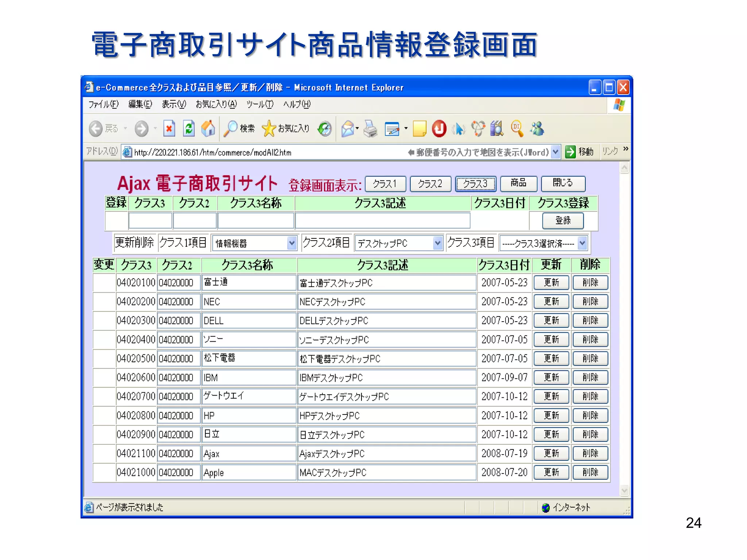Click the yellow note Discuss icon
747x560 pixels.
tap(419, 129)
